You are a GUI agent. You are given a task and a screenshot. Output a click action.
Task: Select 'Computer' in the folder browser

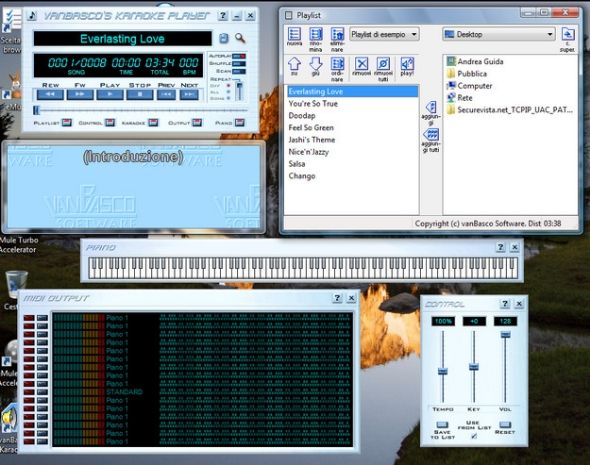(x=469, y=85)
